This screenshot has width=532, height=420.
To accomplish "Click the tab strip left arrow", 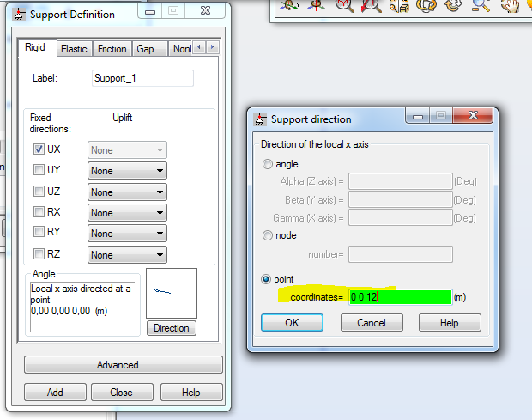I will (x=199, y=47).
